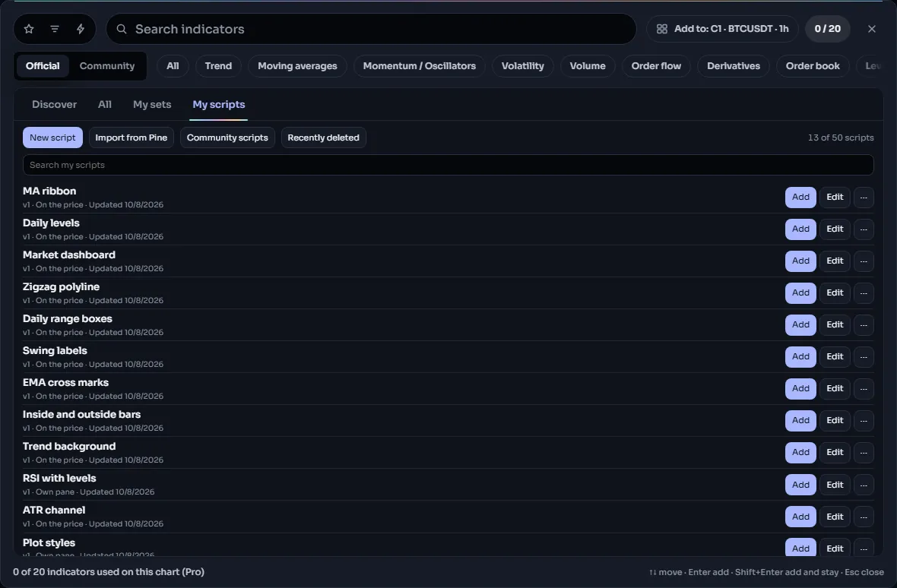
Task: Open more options for Market dashboard
Action: [x=864, y=261]
